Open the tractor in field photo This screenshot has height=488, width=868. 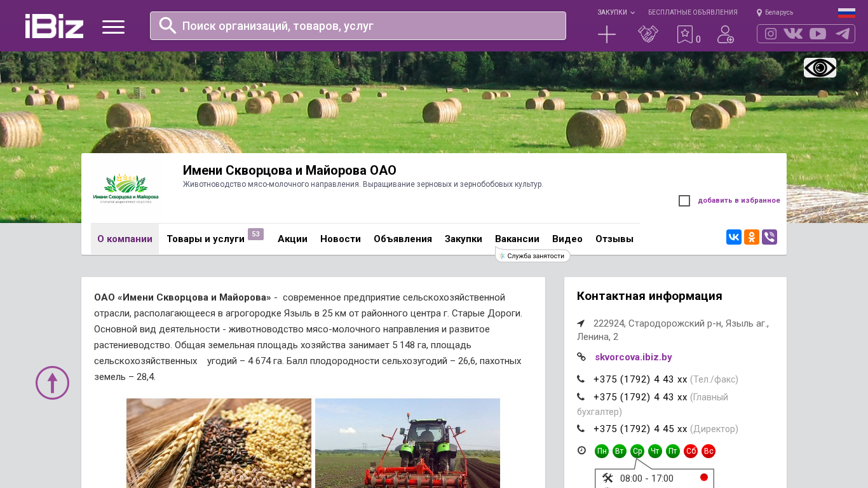click(x=407, y=443)
